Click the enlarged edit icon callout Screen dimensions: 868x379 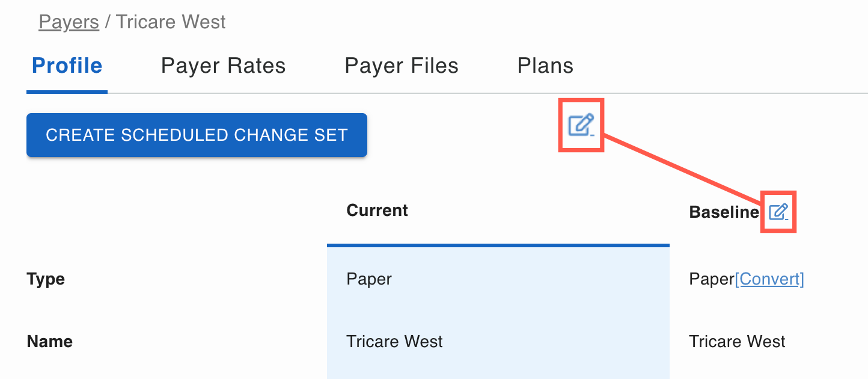(581, 125)
